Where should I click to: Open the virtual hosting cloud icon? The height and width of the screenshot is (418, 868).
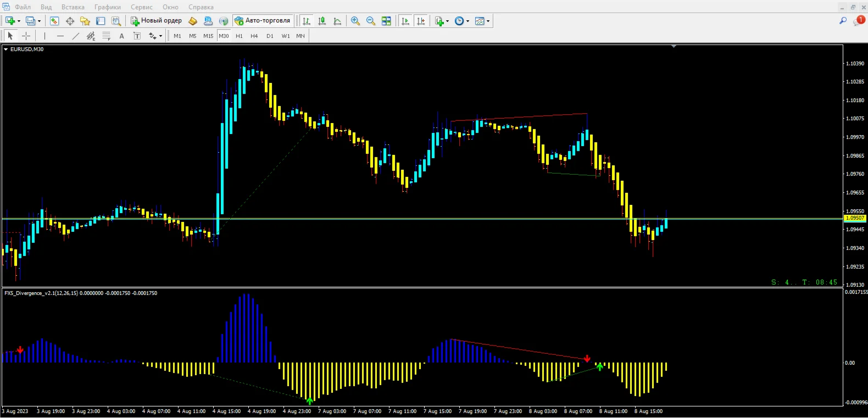[x=208, y=21]
